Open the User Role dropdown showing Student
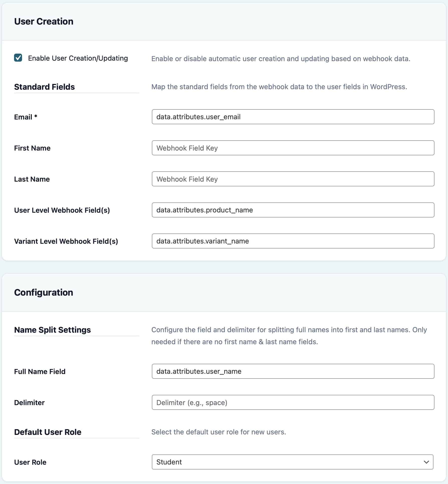448x484 pixels. coord(288,462)
